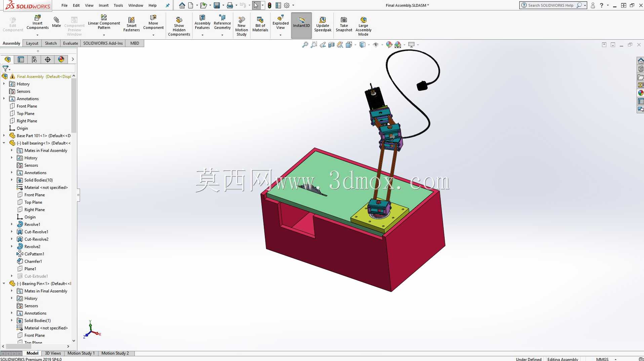Select the Mate tool
Screen dimensions: 644x361
coord(56,22)
